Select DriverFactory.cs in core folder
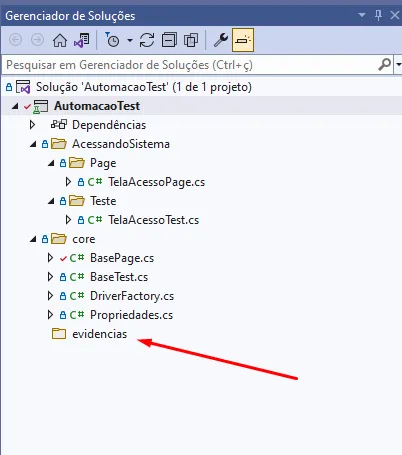 [x=132, y=296]
